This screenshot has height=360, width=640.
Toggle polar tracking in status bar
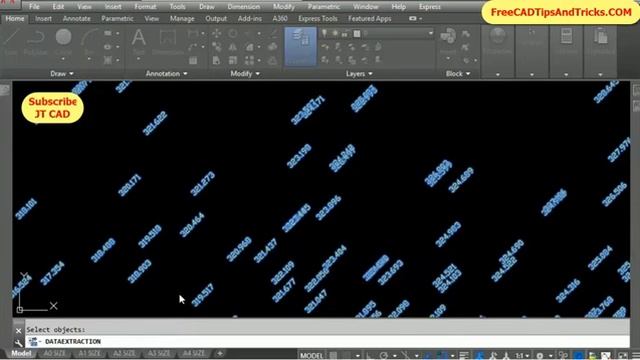384,356
